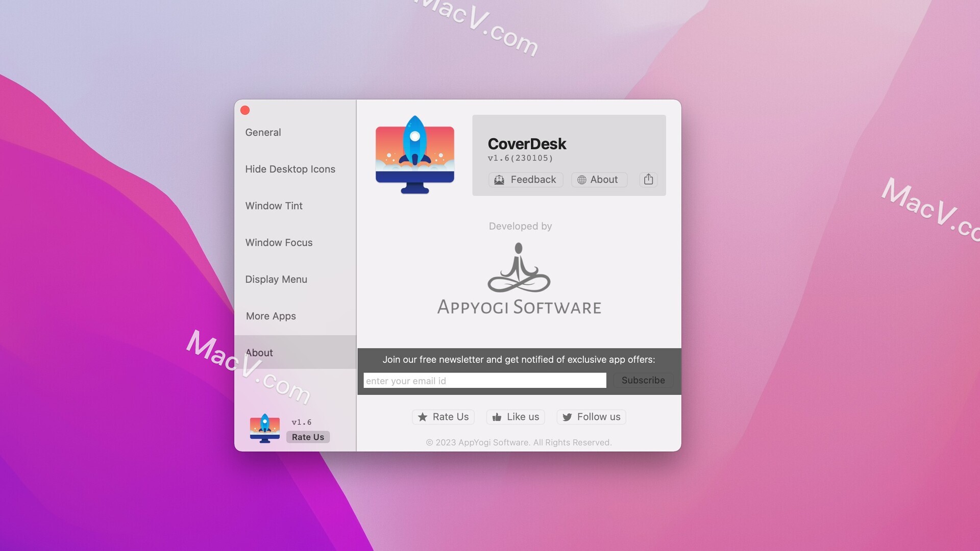Click the About globe icon

tap(580, 179)
